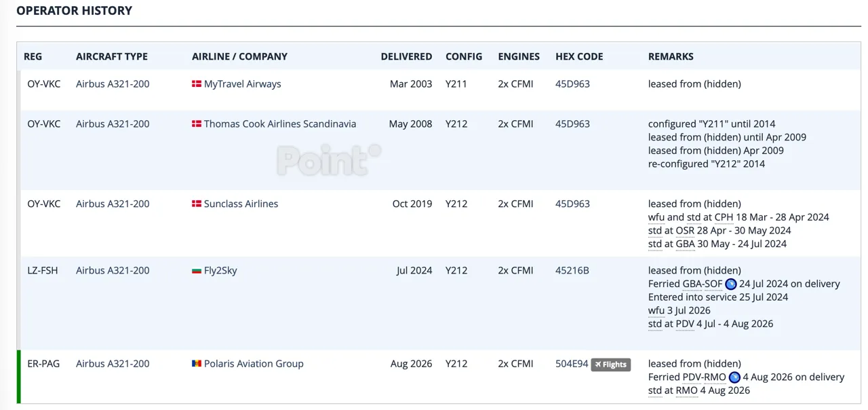
Task: Click 're-configured "Y212" 2014' remark
Action: point(707,164)
